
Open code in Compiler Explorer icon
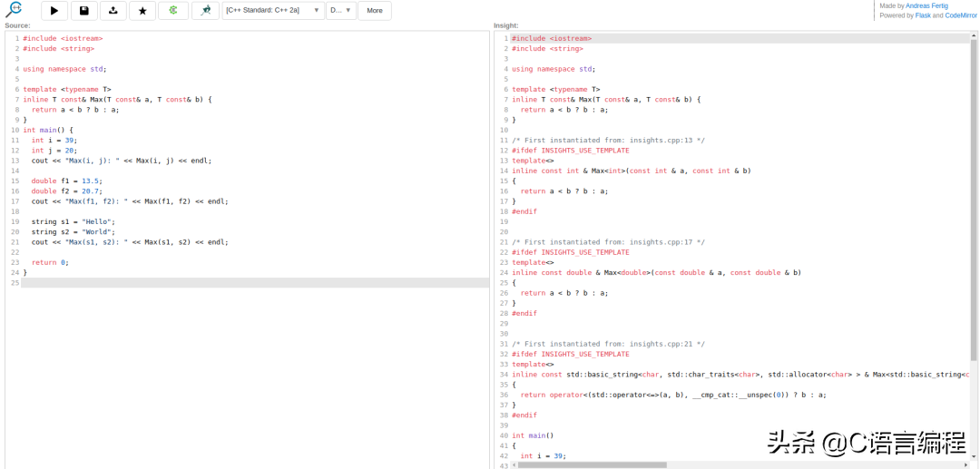173,11
